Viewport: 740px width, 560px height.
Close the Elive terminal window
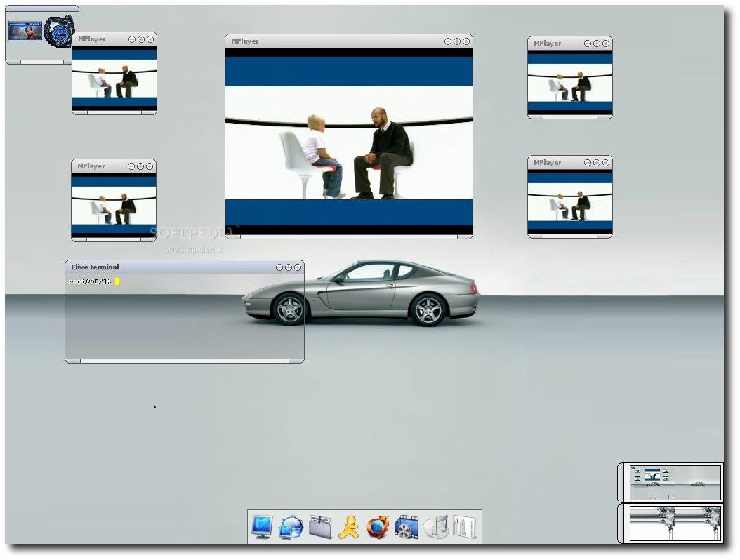298,267
